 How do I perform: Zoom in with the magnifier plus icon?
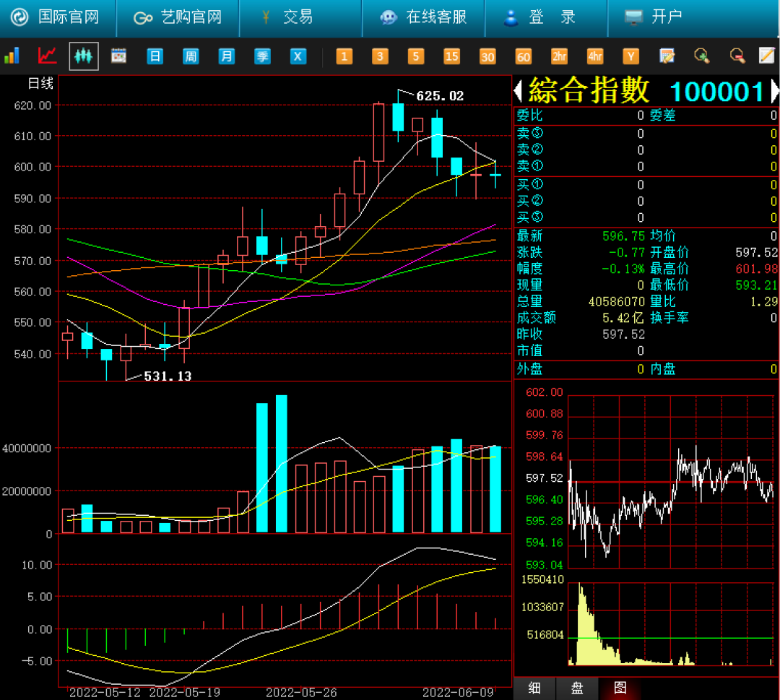click(702, 56)
